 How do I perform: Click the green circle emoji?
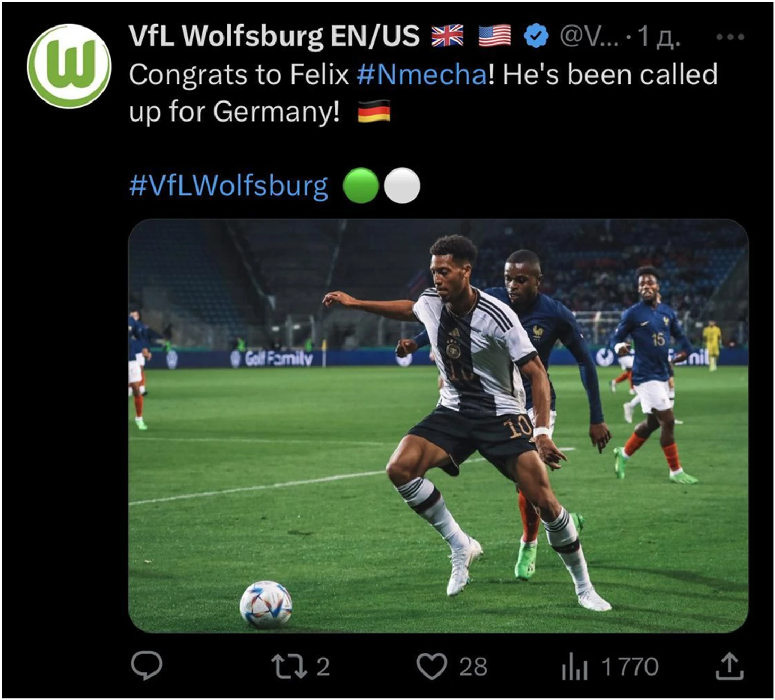(x=361, y=186)
